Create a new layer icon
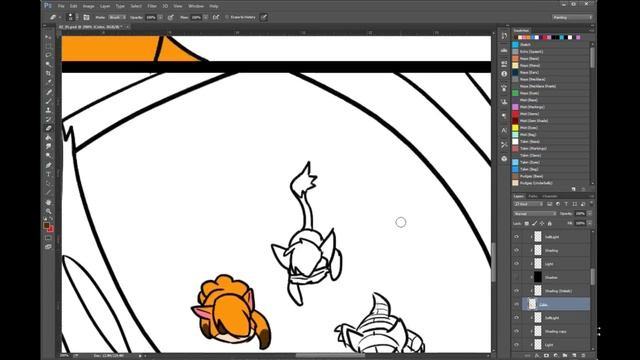This screenshot has height=360, width=640. [x=574, y=356]
